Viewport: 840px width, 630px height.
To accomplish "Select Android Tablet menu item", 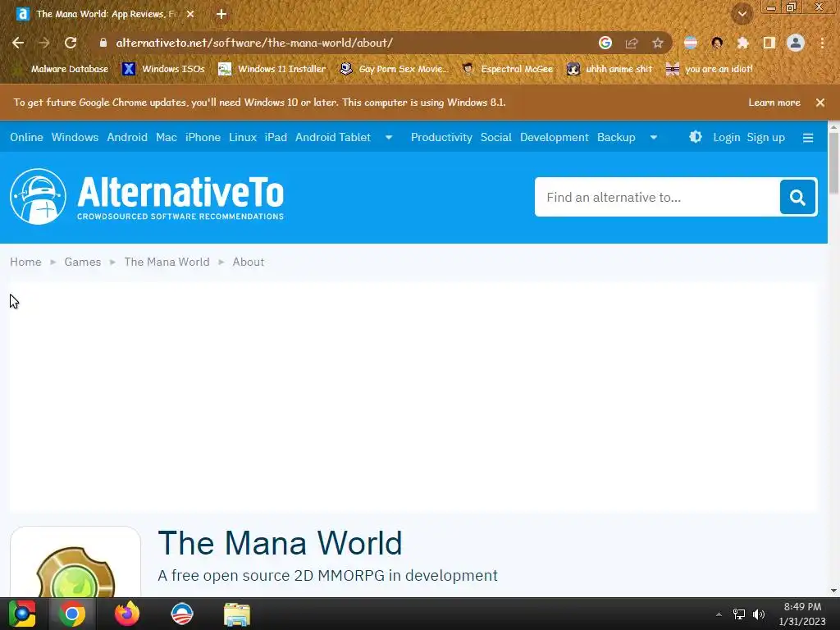I will tap(333, 137).
